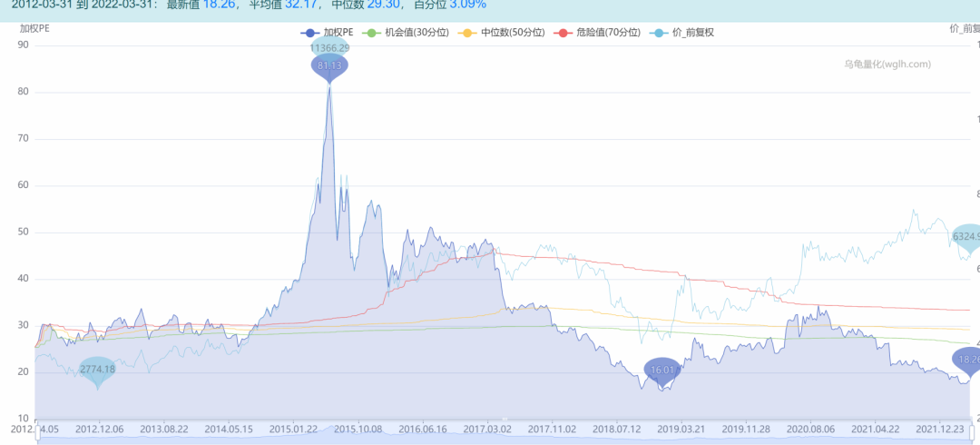
Task: Click the 乌龟量化(wglh.com) watermark text
Action: coord(887,64)
